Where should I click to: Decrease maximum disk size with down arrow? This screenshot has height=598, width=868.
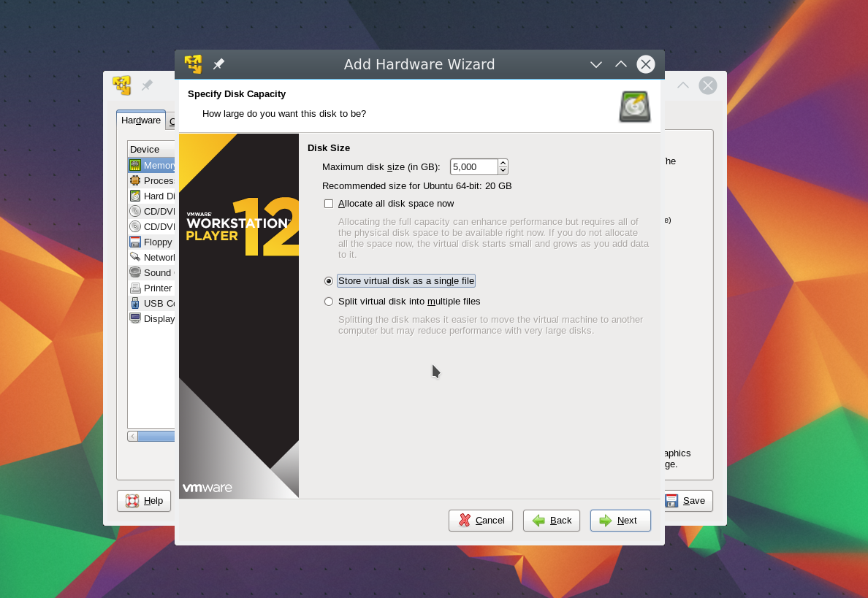pyautogui.click(x=503, y=171)
